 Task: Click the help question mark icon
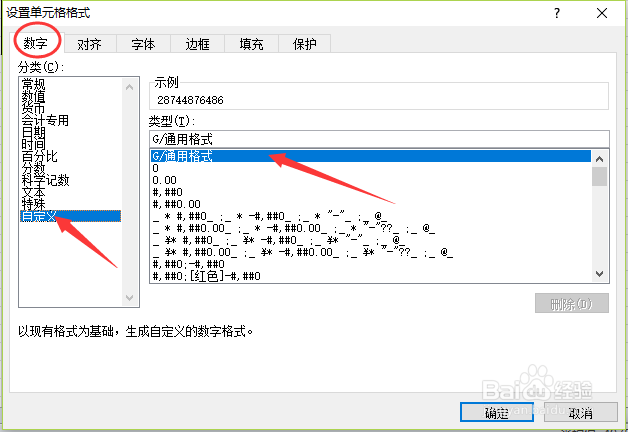coord(557,13)
